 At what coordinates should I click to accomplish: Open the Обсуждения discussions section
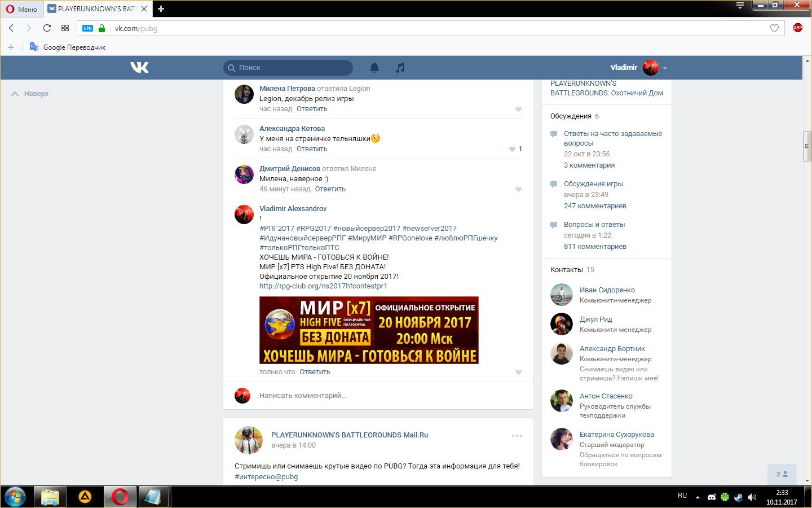click(571, 116)
